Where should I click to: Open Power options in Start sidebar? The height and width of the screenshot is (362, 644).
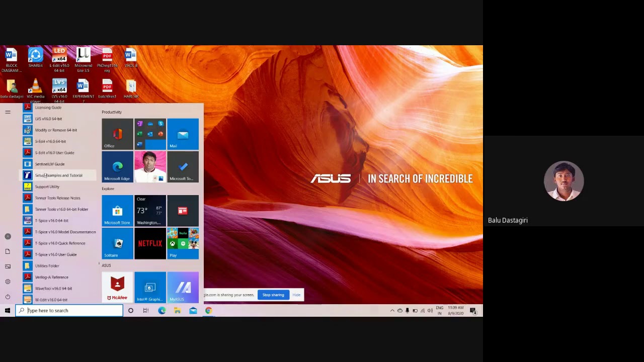pyautogui.click(x=8, y=297)
